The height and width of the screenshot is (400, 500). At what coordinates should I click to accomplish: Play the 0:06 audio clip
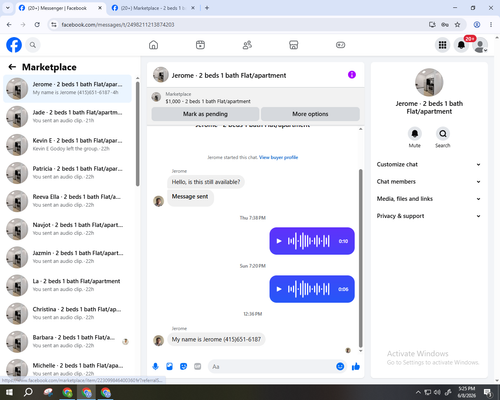point(279,289)
